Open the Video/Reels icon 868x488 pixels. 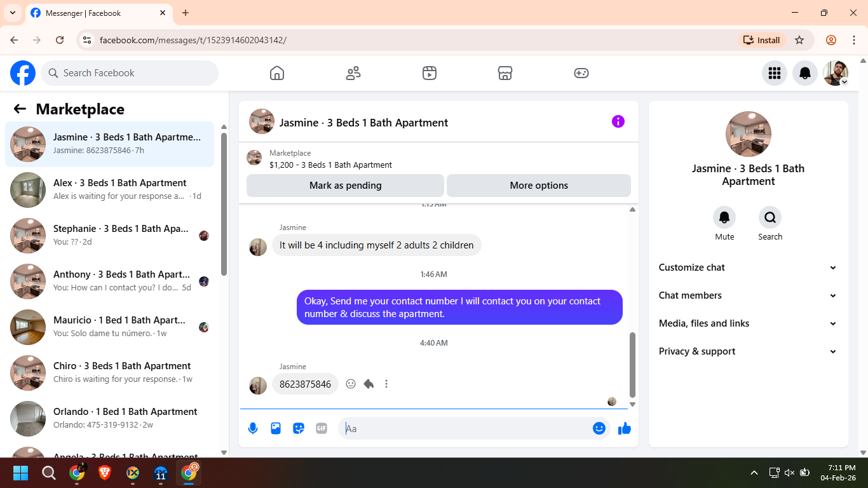pos(430,73)
